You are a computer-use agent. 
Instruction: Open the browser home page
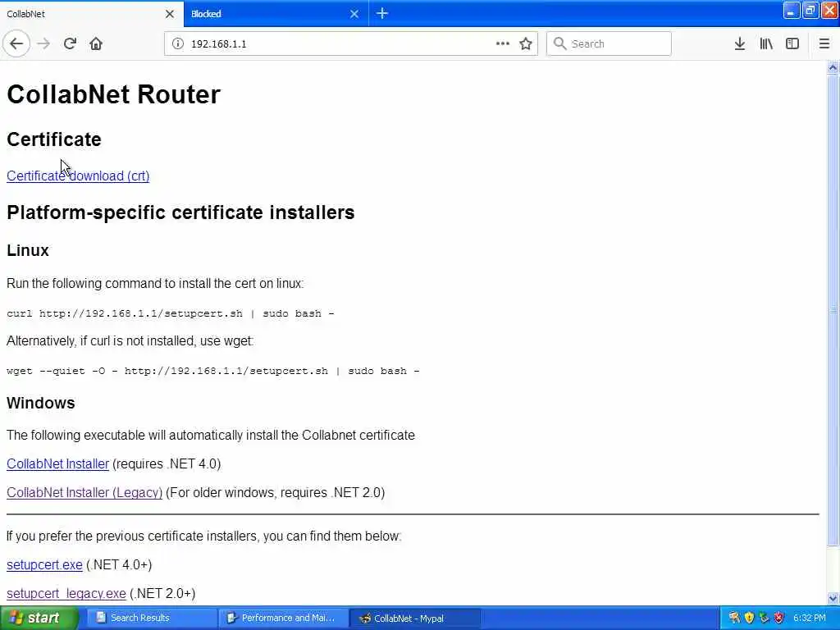coord(96,44)
